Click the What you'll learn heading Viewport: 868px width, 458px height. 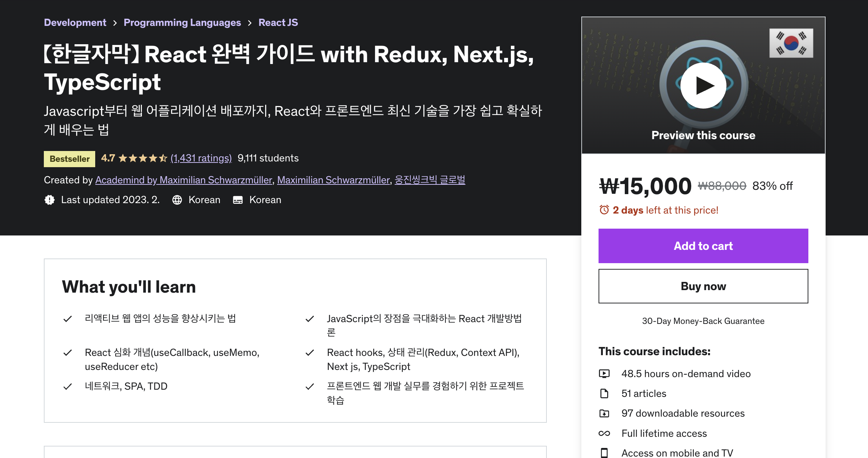point(129,287)
